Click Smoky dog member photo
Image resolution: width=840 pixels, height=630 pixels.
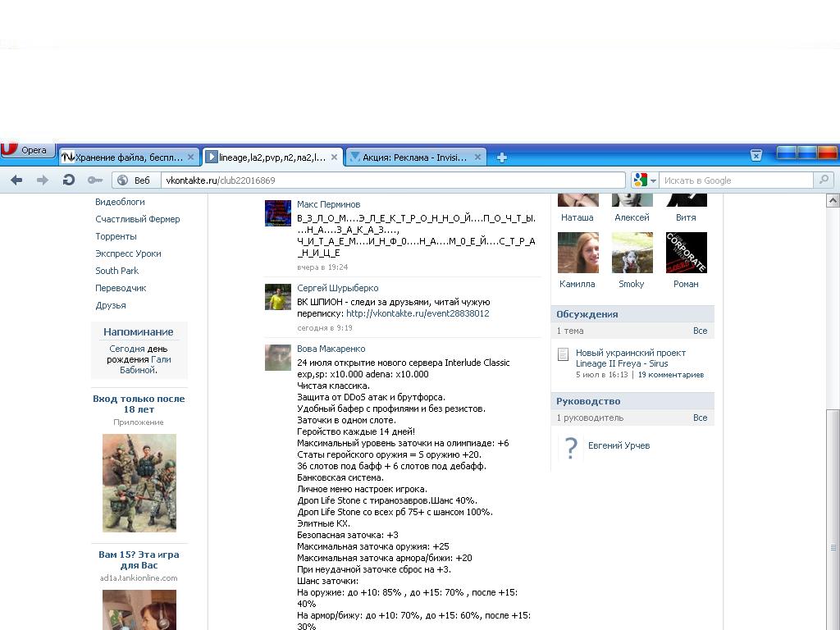(632, 253)
